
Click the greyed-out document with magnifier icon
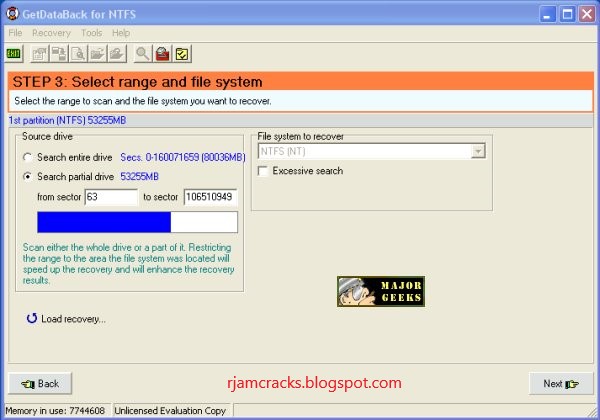(78, 54)
